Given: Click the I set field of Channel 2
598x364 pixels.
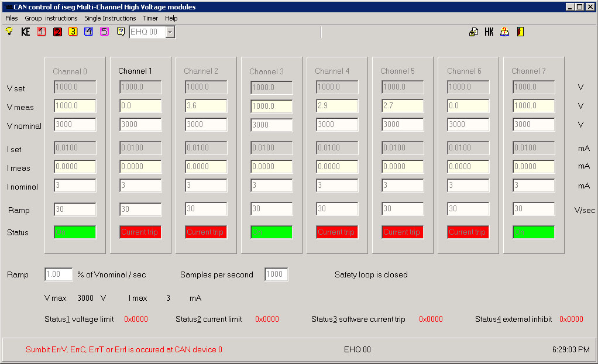Looking at the screenshot, I should coord(206,148).
